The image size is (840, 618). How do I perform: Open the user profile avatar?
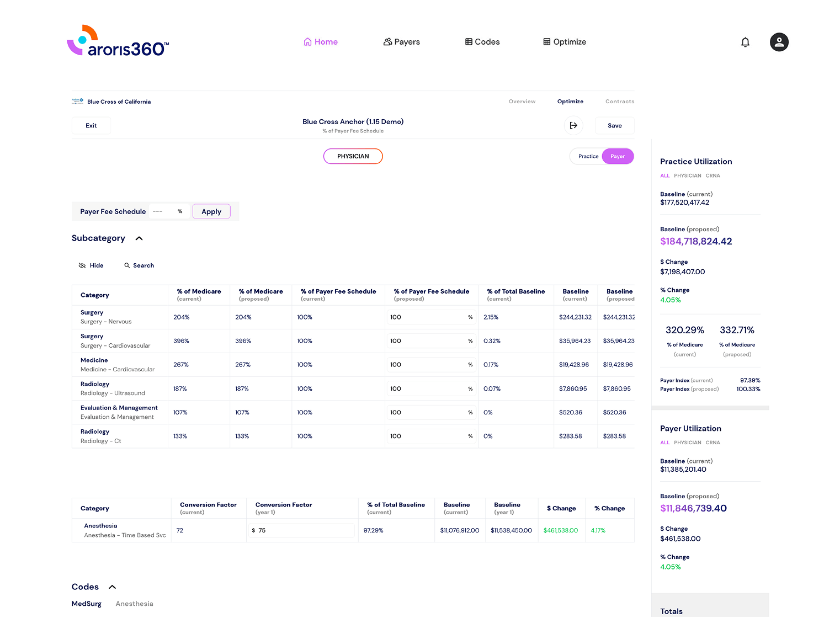(779, 42)
